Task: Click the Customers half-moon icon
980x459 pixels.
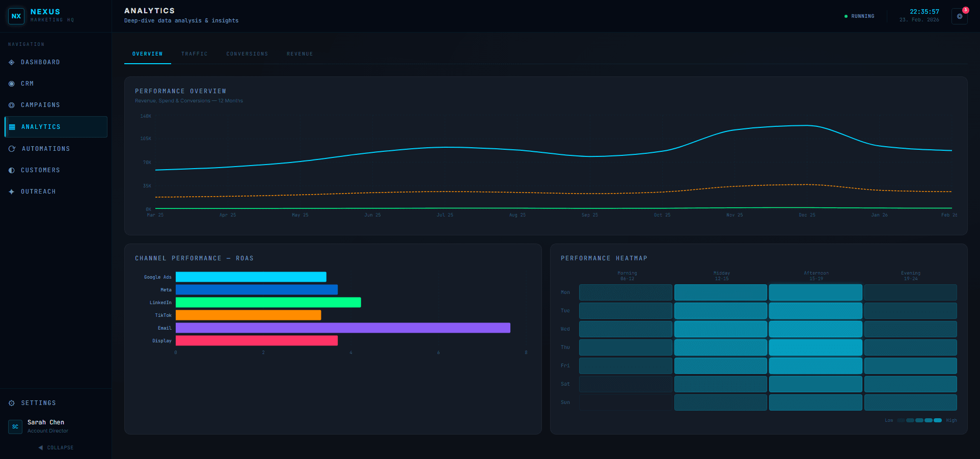Action: click(x=11, y=170)
